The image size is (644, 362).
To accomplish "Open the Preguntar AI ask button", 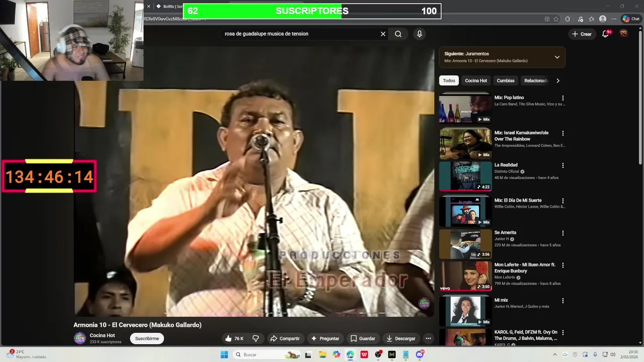I will (x=325, y=338).
